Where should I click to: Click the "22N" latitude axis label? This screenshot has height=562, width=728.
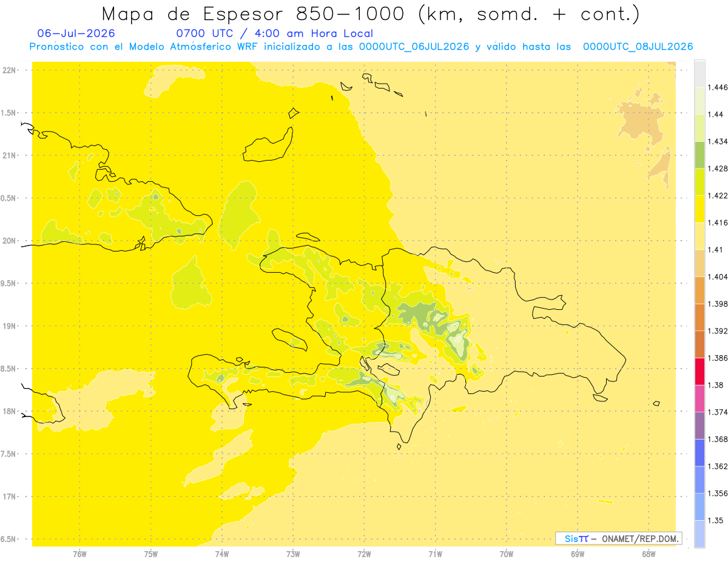coord(10,70)
